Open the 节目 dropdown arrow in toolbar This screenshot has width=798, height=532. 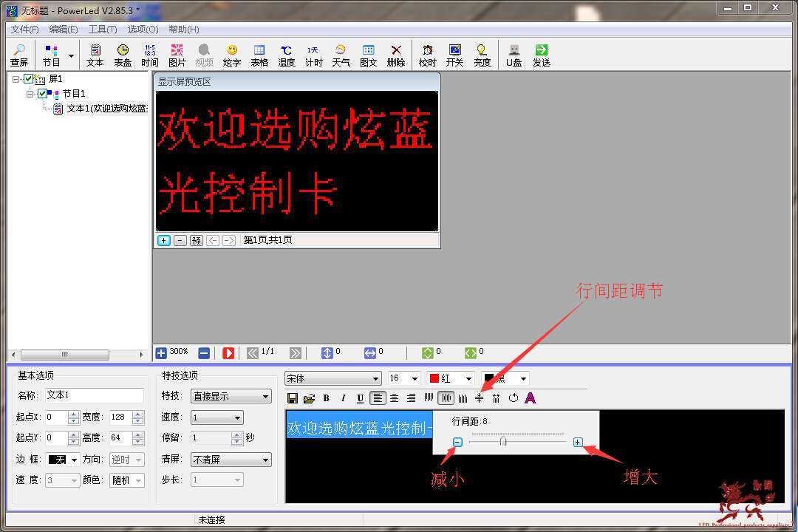pyautogui.click(x=71, y=56)
